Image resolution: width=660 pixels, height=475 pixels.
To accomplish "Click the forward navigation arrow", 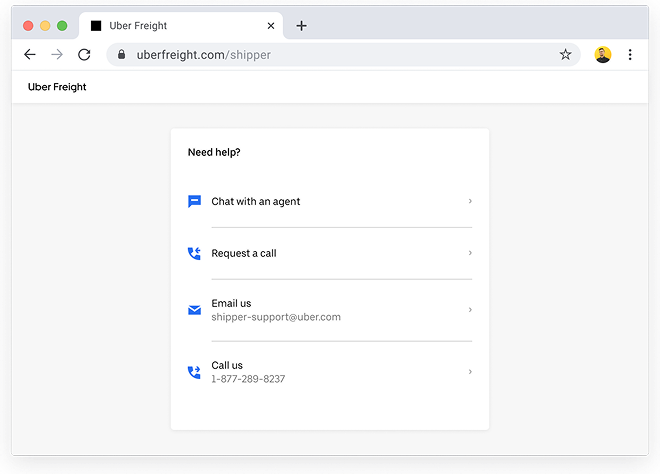I will pyautogui.click(x=57, y=55).
